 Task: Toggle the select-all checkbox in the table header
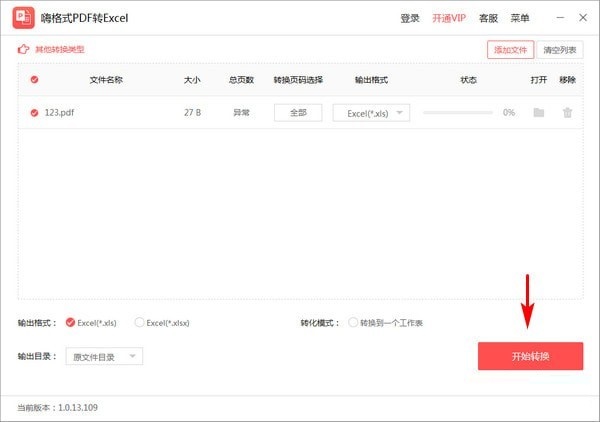[x=34, y=80]
